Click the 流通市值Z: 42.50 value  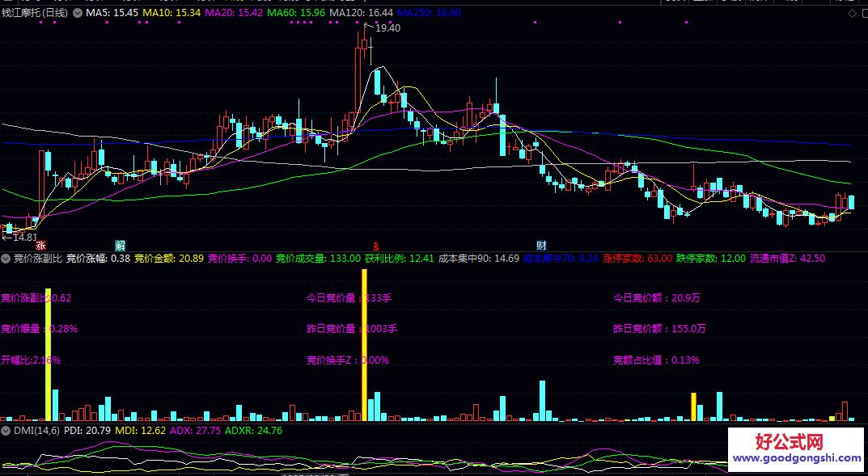[x=788, y=258]
